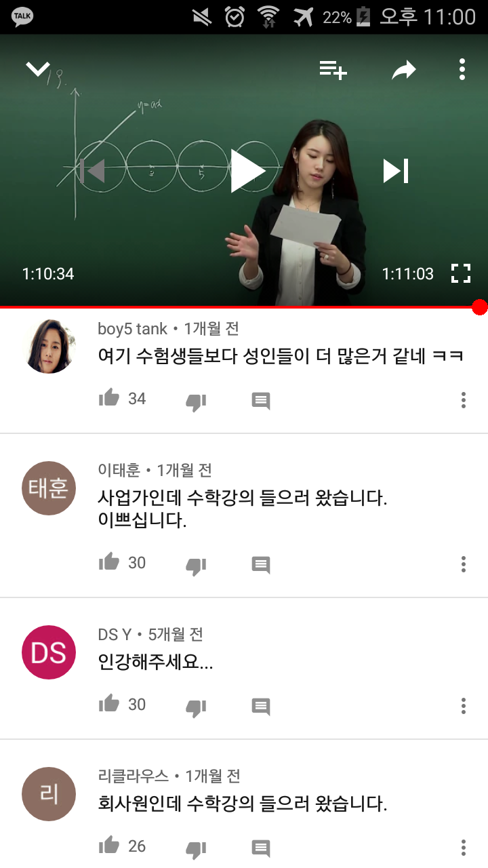488x868 pixels.
Task: Open options menu for DS Y comment
Action: tap(464, 706)
